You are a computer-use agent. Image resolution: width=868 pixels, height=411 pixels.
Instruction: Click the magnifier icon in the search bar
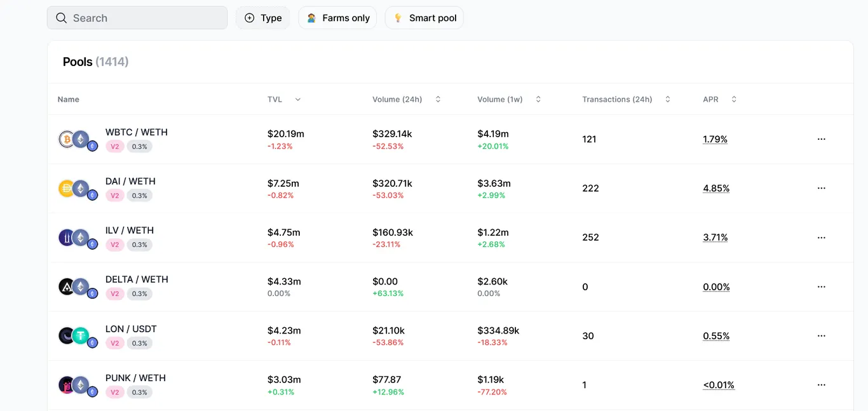click(62, 18)
